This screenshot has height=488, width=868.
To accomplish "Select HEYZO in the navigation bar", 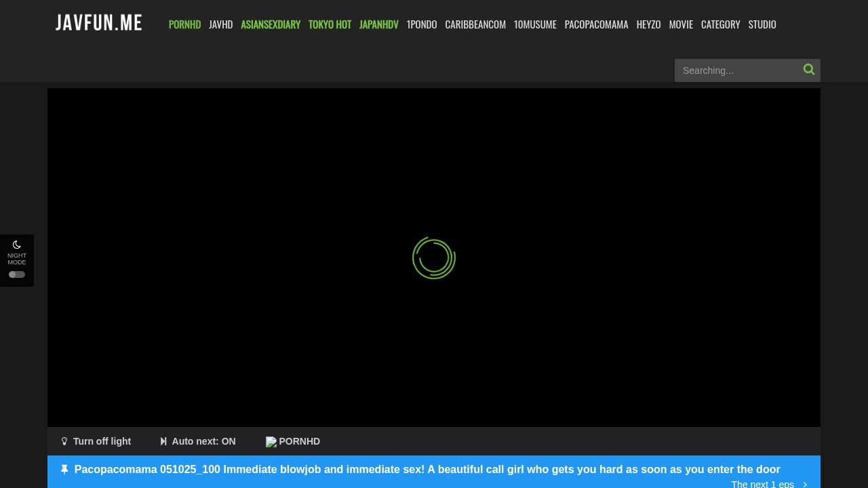I will 649,24.
